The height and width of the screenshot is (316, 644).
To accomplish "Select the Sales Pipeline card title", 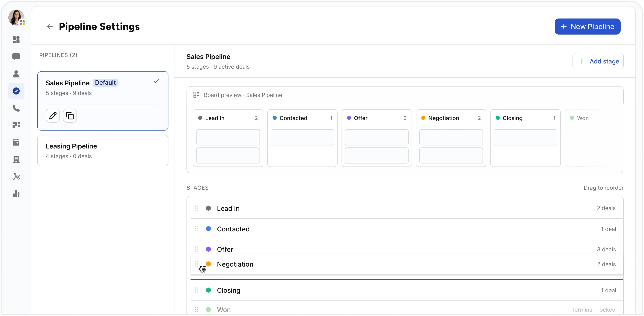I will click(x=68, y=83).
